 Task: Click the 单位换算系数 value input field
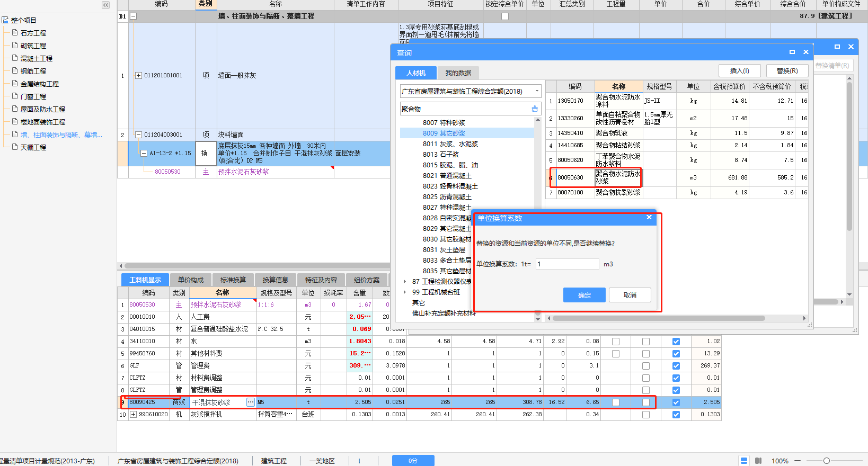tap(567, 264)
